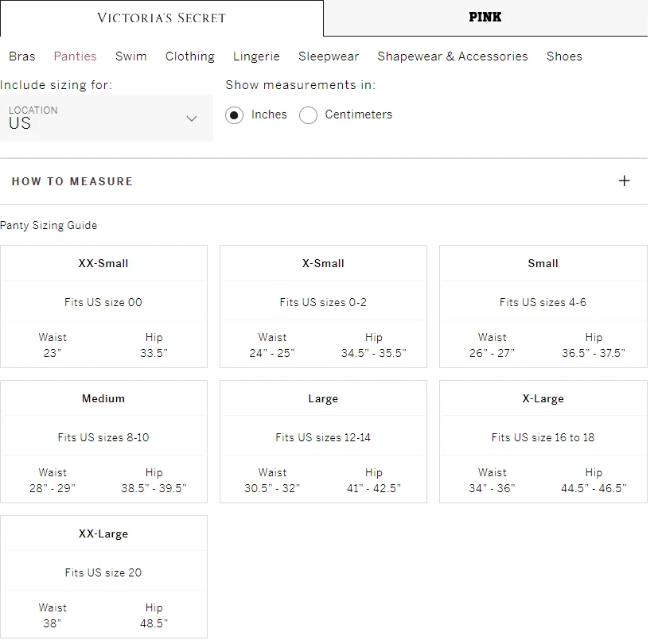Open the Clothing sizing category
The image size is (658, 644).
[x=190, y=56]
